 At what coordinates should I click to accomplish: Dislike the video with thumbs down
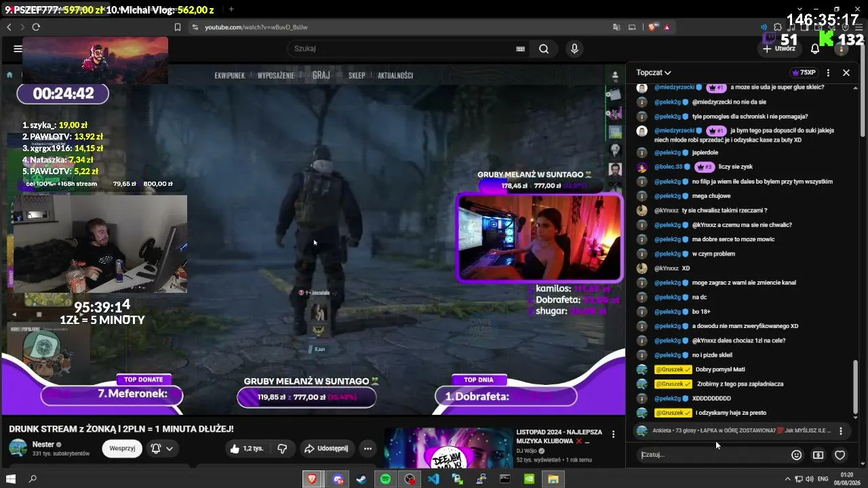[x=282, y=448]
